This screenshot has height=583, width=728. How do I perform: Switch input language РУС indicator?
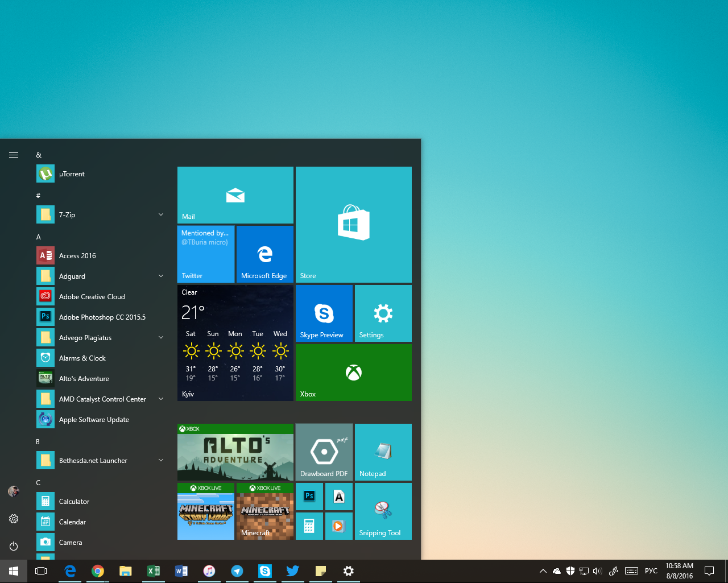651,571
